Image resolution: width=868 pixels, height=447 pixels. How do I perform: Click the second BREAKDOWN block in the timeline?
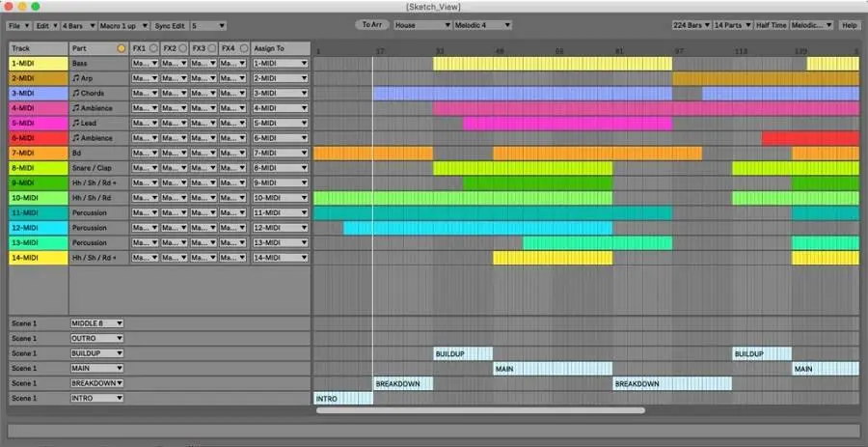tap(672, 382)
